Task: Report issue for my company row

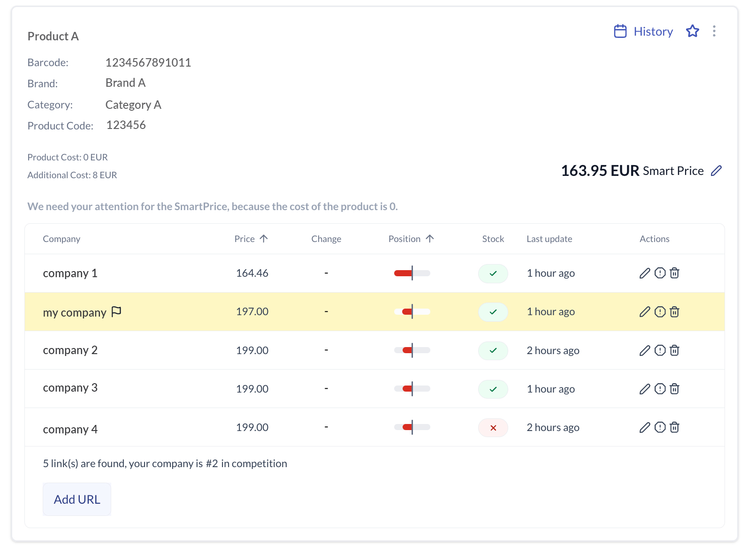Action: tap(660, 312)
